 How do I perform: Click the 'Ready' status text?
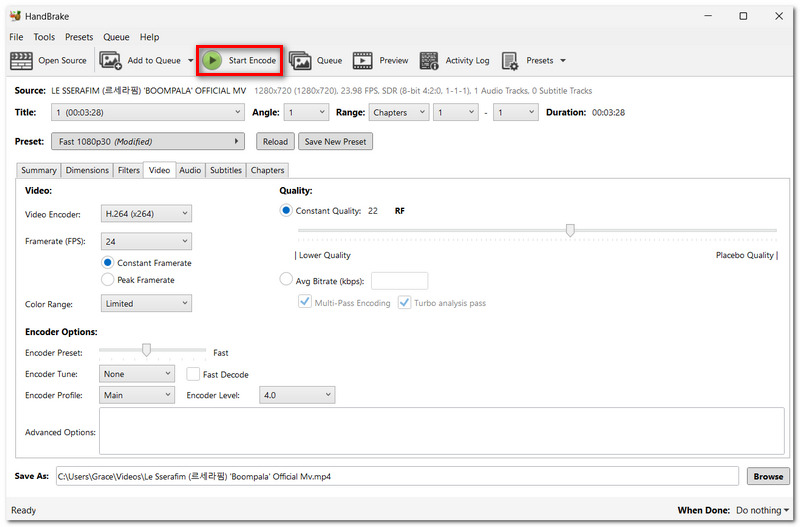pos(23,510)
